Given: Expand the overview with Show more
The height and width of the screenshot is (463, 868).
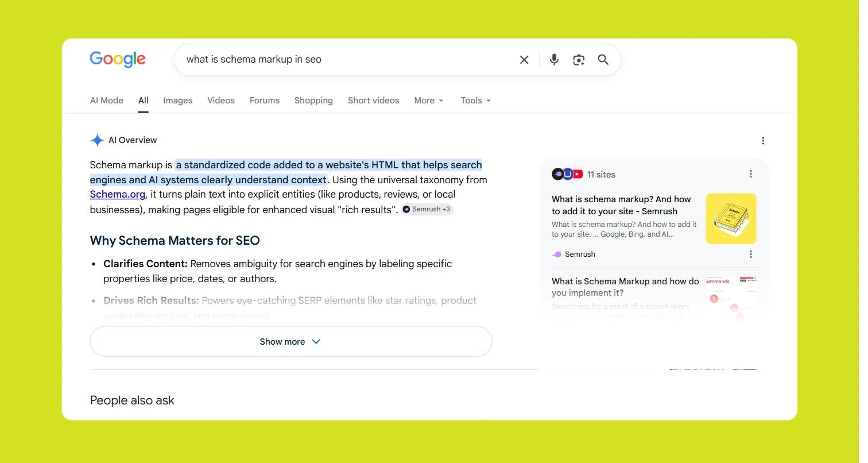Looking at the screenshot, I should (x=291, y=341).
